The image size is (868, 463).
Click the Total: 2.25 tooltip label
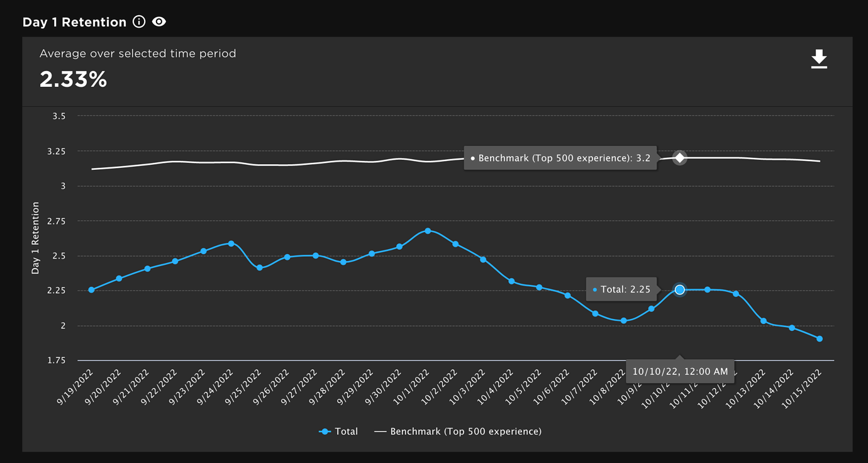[x=621, y=289]
